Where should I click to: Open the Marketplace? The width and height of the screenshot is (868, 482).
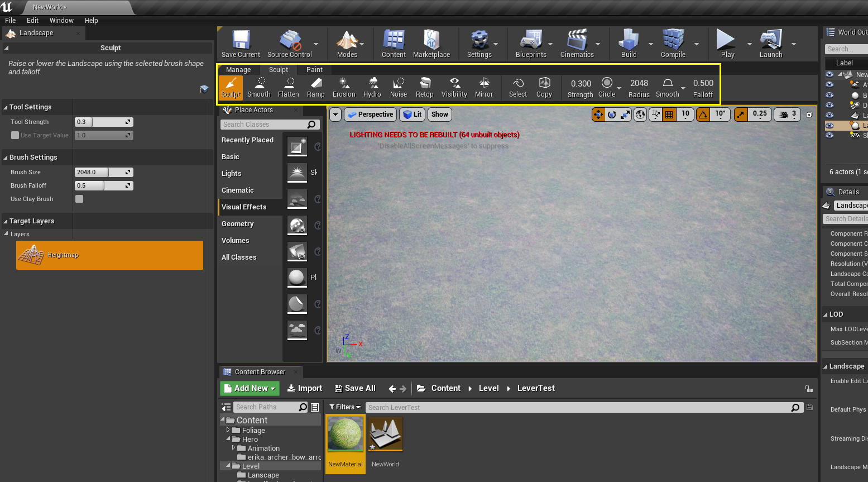pyautogui.click(x=431, y=44)
